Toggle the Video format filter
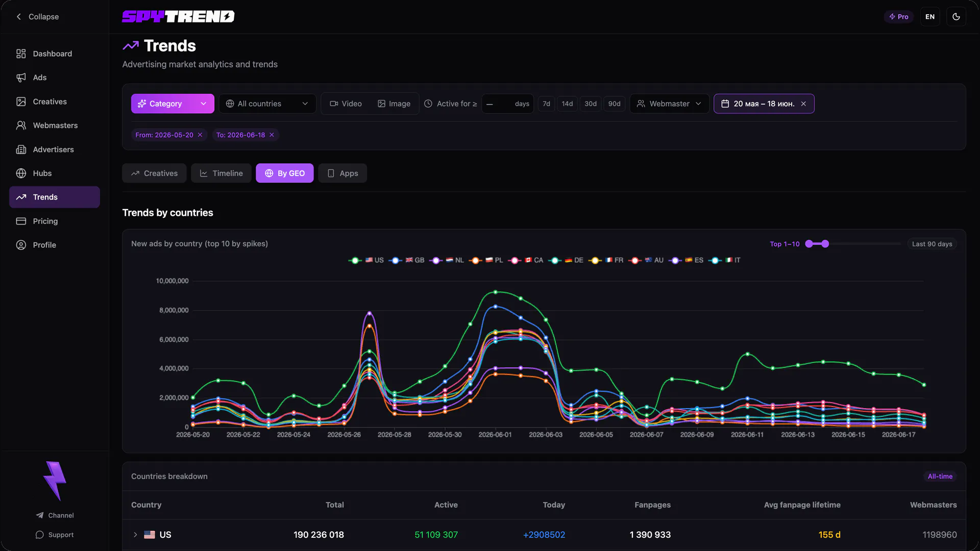The height and width of the screenshot is (551, 980). pyautogui.click(x=346, y=104)
